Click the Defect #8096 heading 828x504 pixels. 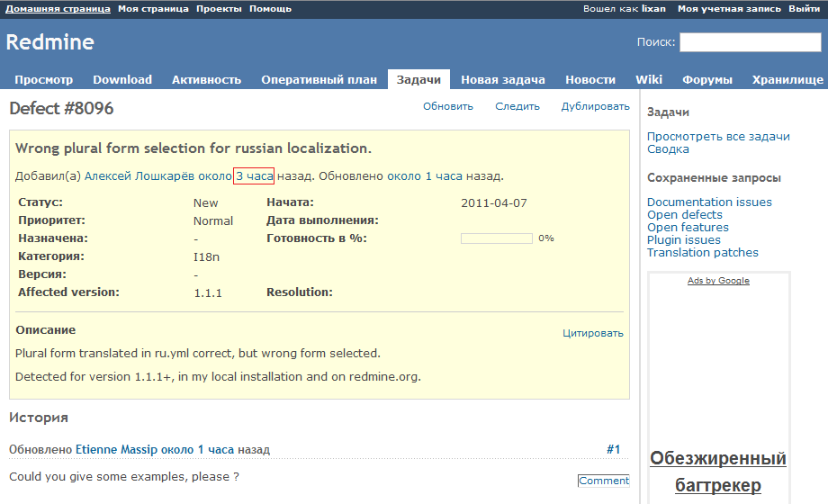coord(61,108)
